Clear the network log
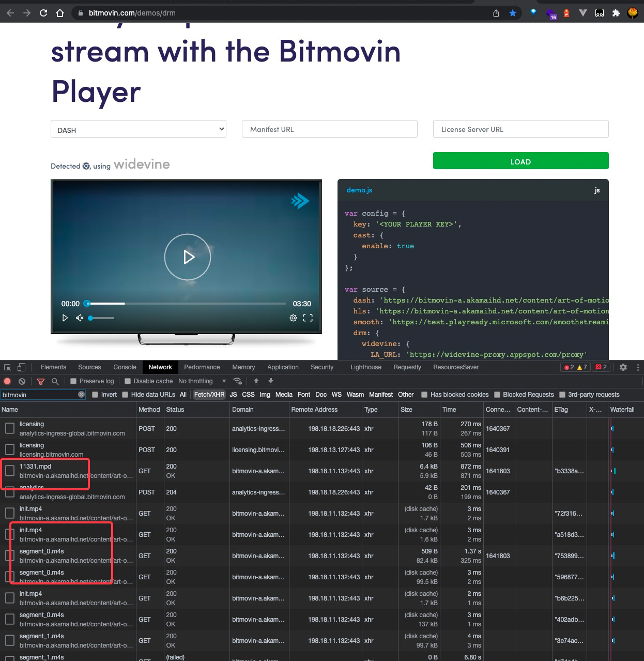 click(x=22, y=381)
